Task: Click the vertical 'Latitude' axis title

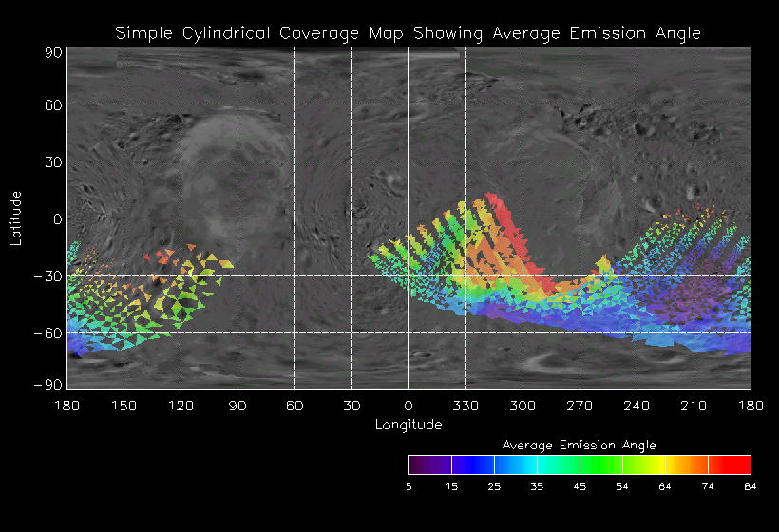Action: click(x=16, y=218)
